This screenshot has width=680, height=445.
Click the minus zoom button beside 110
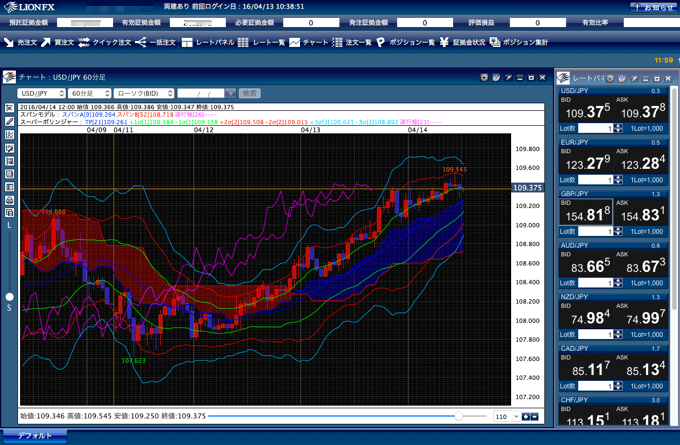point(535,416)
